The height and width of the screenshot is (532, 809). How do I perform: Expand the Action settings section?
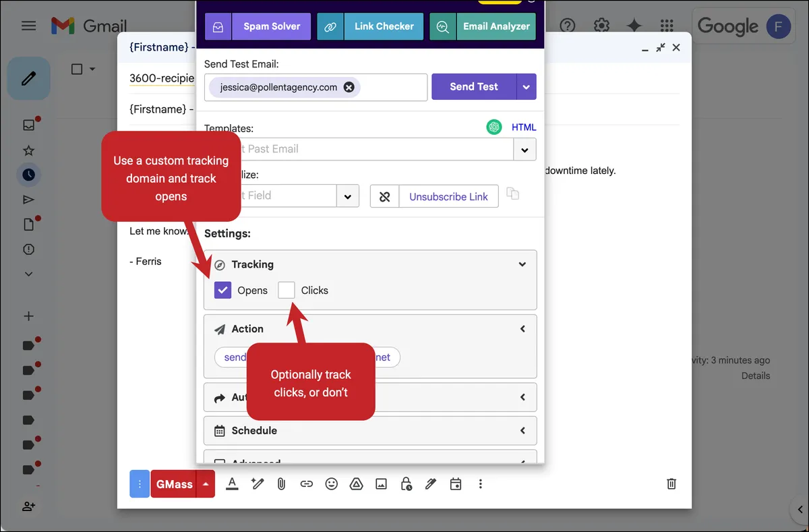[522, 329]
